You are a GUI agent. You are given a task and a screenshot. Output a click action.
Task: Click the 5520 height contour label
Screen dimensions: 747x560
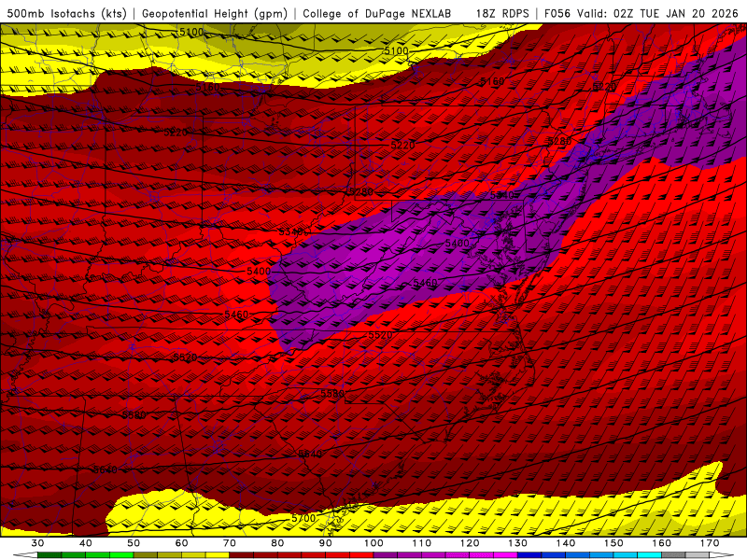pyautogui.click(x=379, y=335)
